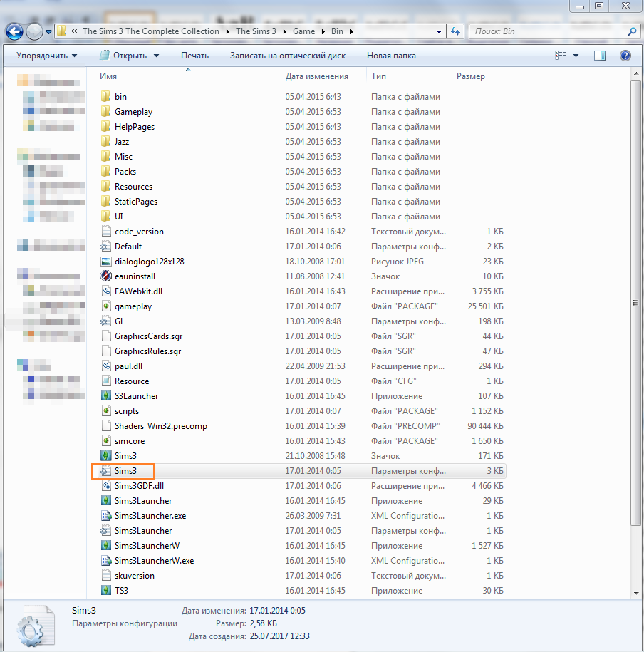Select the scripts PACKAGE file name
The width and height of the screenshot is (644, 652).
click(x=126, y=411)
